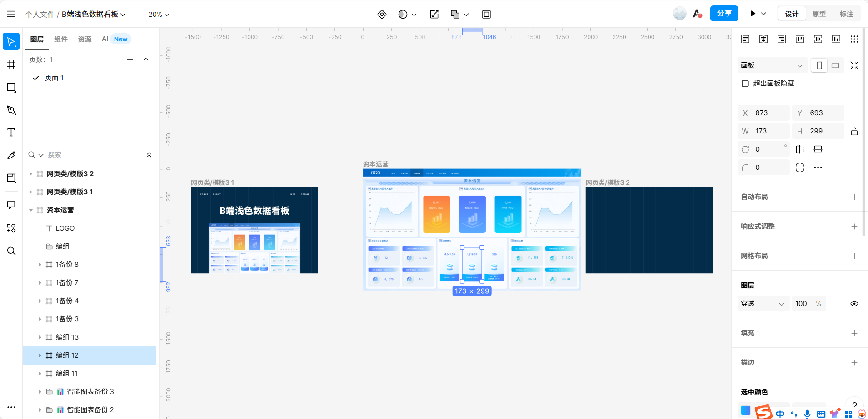This screenshot has width=868, height=419.
Task: Switch to 设计 design tab
Action: (792, 14)
